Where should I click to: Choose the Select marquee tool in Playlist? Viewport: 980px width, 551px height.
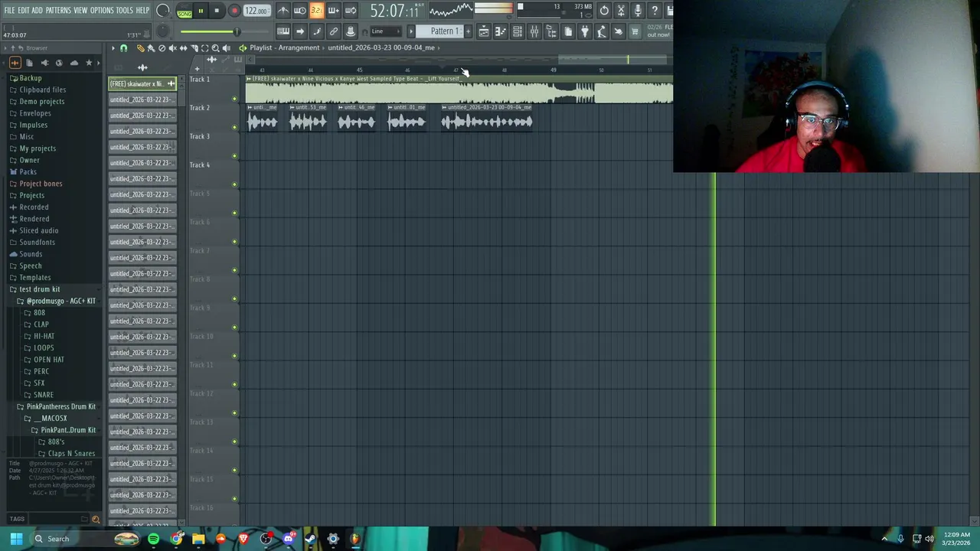204,48
